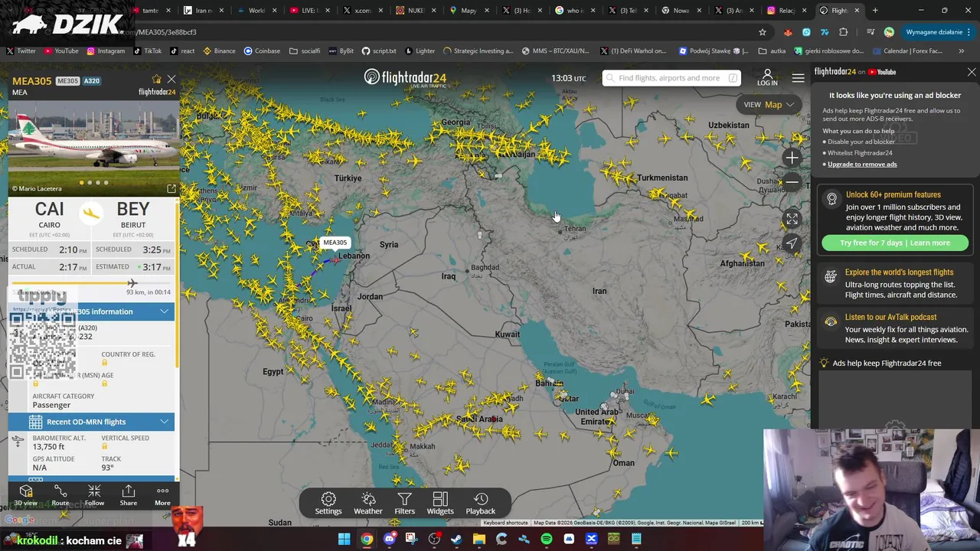Click the Follow aircraft button
Image resolution: width=980 pixels, height=551 pixels.
94,495
